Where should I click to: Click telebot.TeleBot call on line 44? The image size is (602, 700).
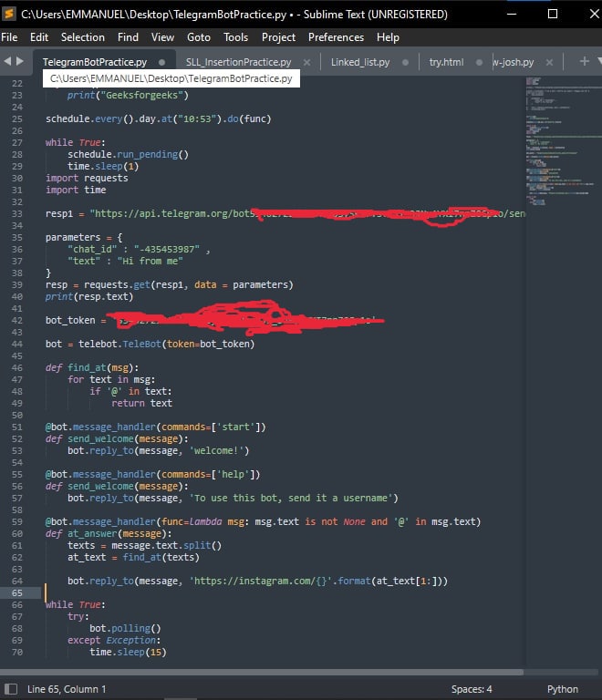166,345
